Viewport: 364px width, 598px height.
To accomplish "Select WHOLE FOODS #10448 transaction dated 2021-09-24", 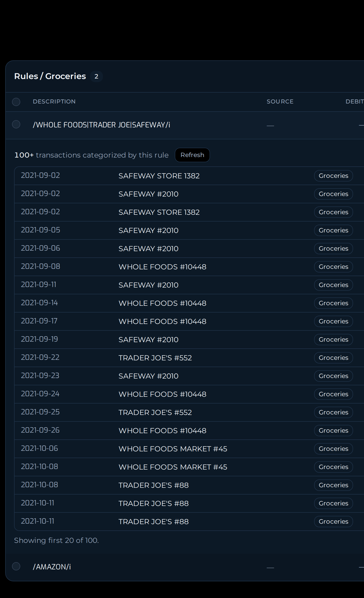I will pyautogui.click(x=189, y=394).
